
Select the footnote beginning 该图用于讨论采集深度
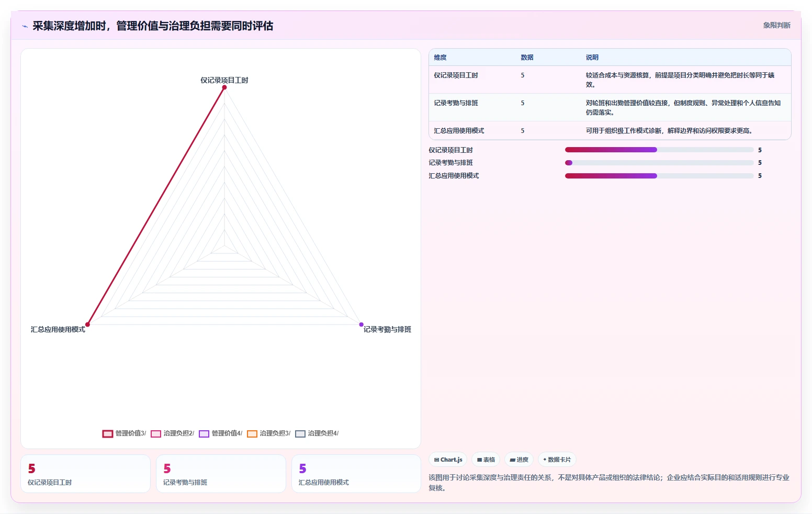coord(609,483)
